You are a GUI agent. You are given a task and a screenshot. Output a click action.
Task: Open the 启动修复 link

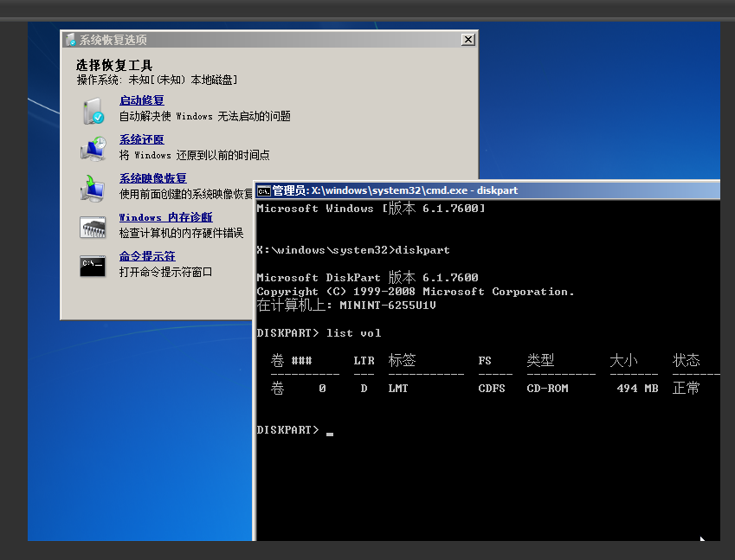tap(142, 100)
